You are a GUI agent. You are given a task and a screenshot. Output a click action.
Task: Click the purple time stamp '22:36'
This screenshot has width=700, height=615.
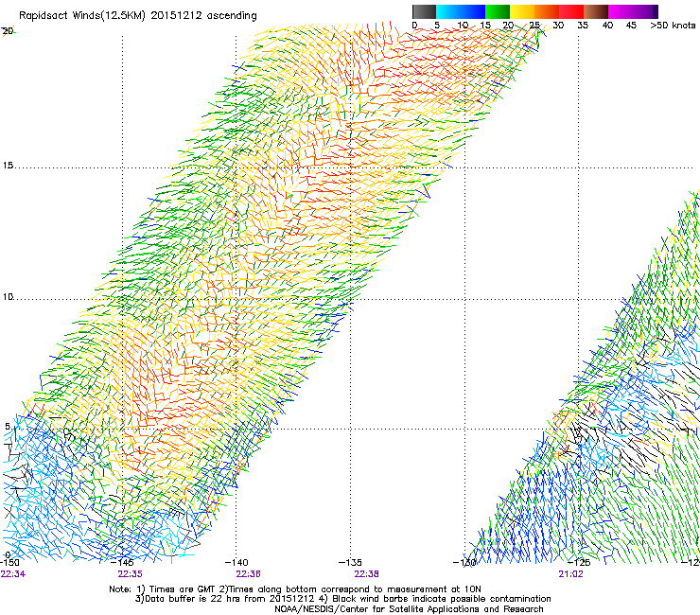[248, 574]
